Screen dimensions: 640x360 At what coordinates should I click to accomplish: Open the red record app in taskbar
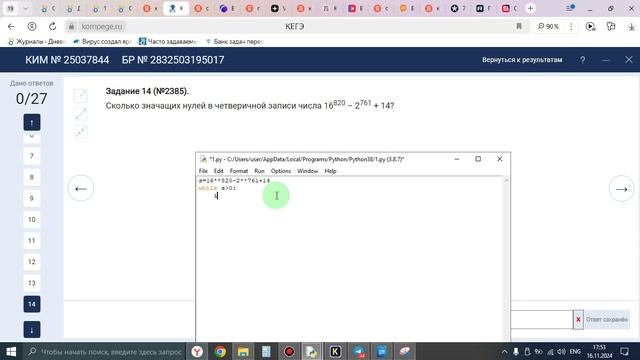click(x=289, y=351)
